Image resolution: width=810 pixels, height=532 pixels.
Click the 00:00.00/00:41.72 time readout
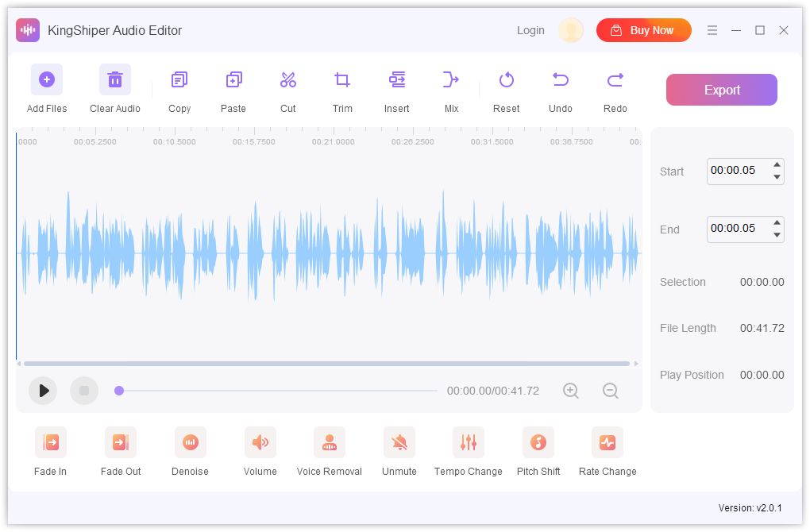click(493, 391)
